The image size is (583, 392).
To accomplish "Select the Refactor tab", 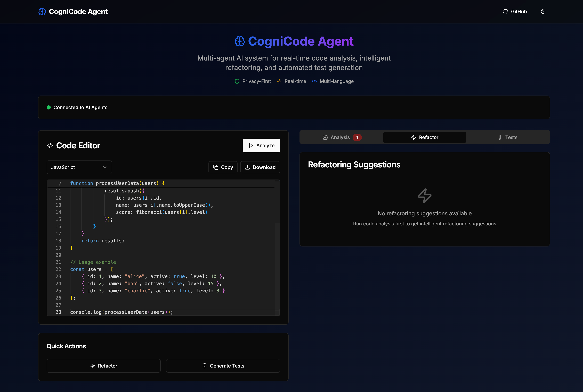I will point(425,137).
